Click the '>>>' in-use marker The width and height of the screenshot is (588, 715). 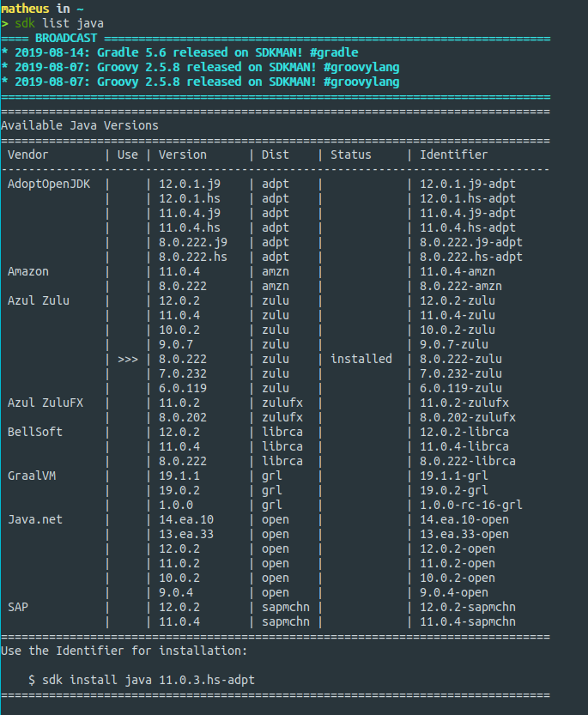pos(128,360)
